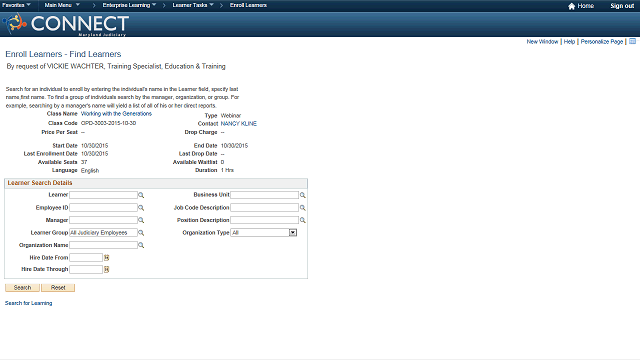Image resolution: width=640 pixels, height=360 pixels.
Task: Click the 1 Hrs duration value
Action: (x=227, y=170)
